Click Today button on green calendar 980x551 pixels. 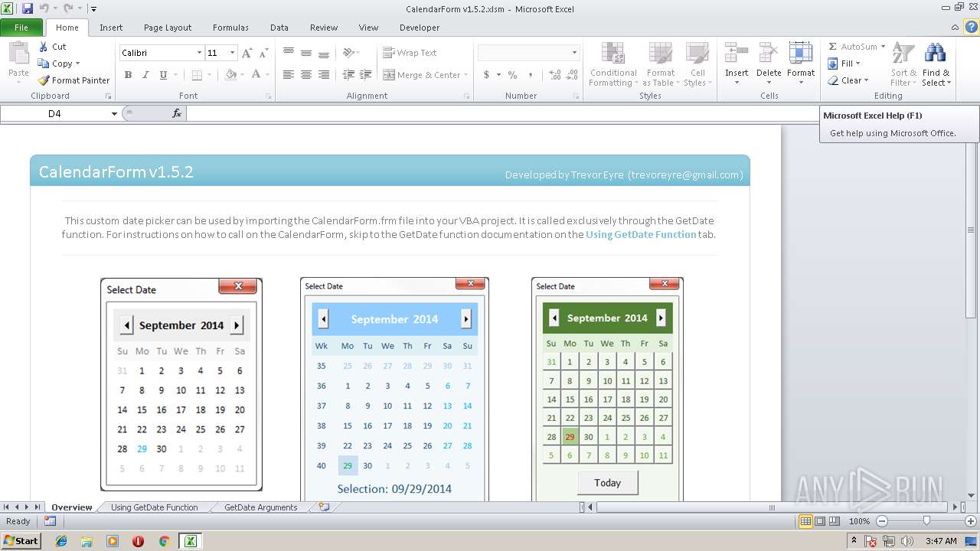[607, 483]
